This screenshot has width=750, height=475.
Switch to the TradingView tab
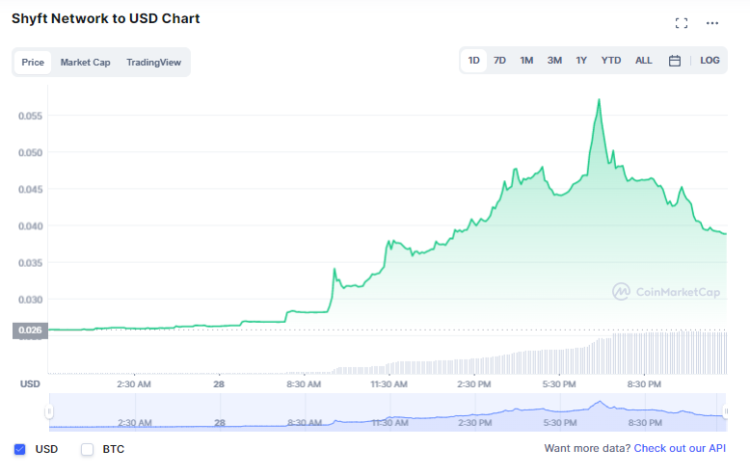(154, 62)
